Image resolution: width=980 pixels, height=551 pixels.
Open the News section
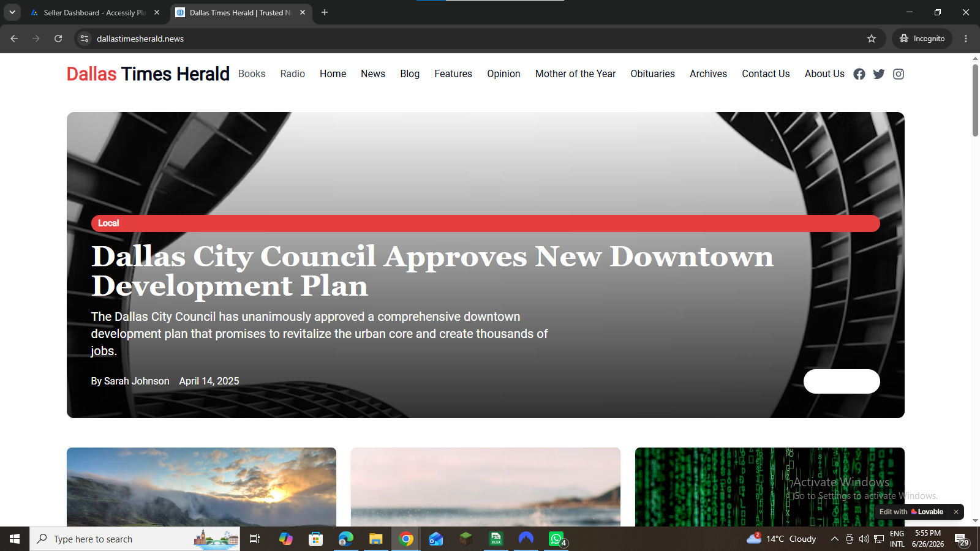pos(373,73)
